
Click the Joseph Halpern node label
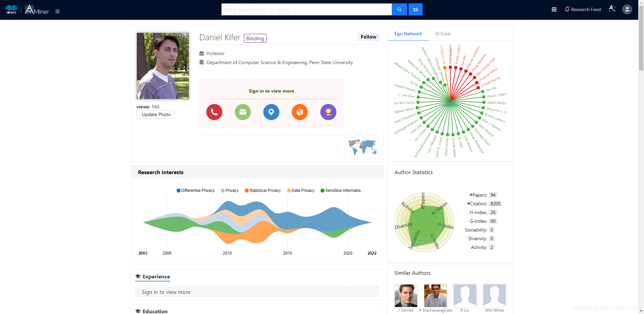[405, 88]
